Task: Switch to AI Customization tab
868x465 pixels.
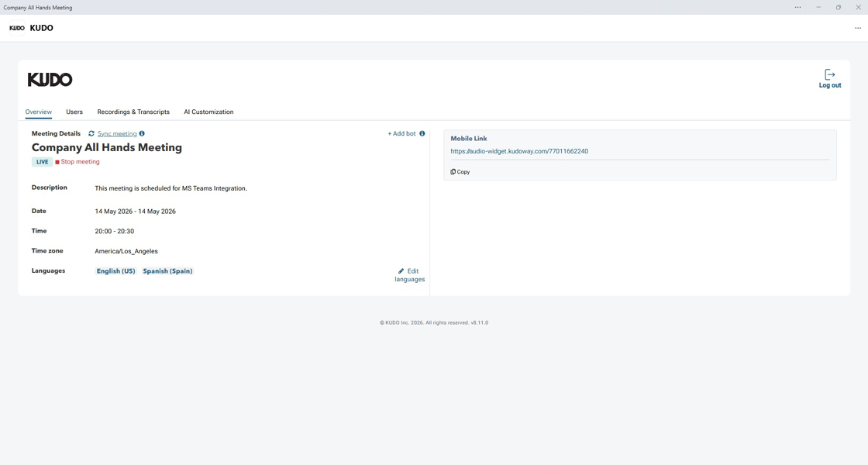Action: 208,112
